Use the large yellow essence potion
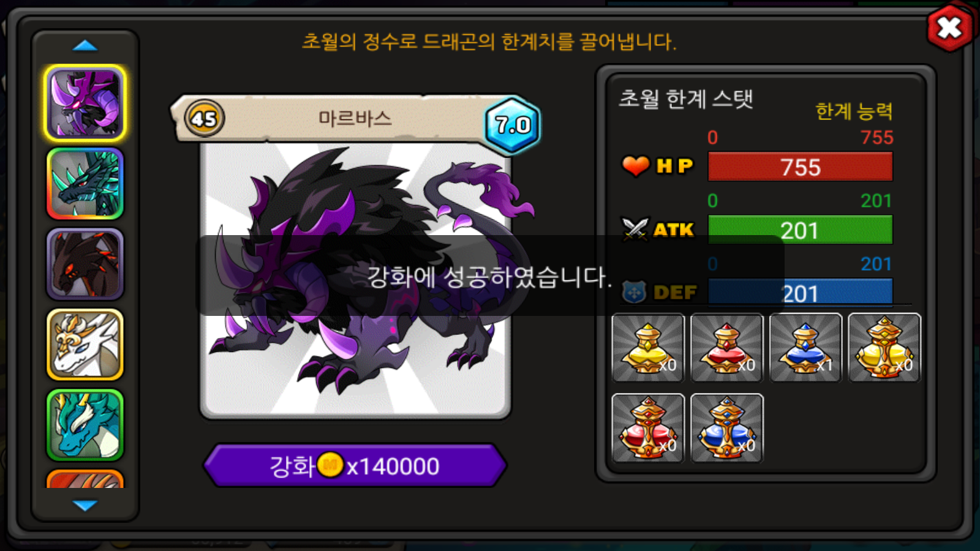 click(884, 348)
